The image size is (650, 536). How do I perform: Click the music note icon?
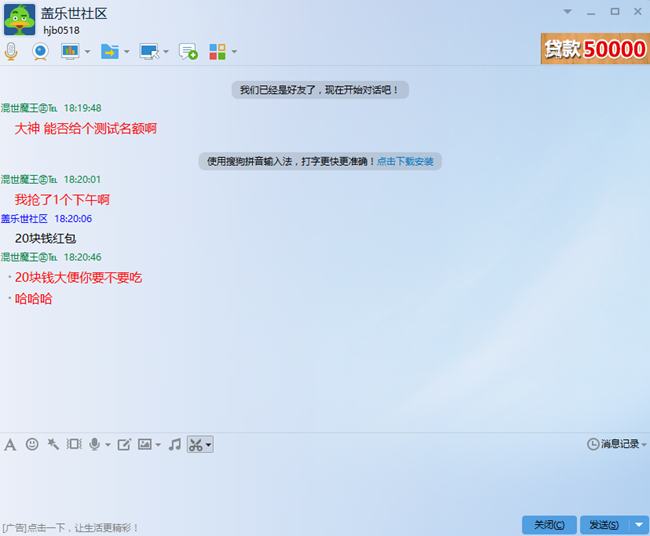[x=174, y=444]
